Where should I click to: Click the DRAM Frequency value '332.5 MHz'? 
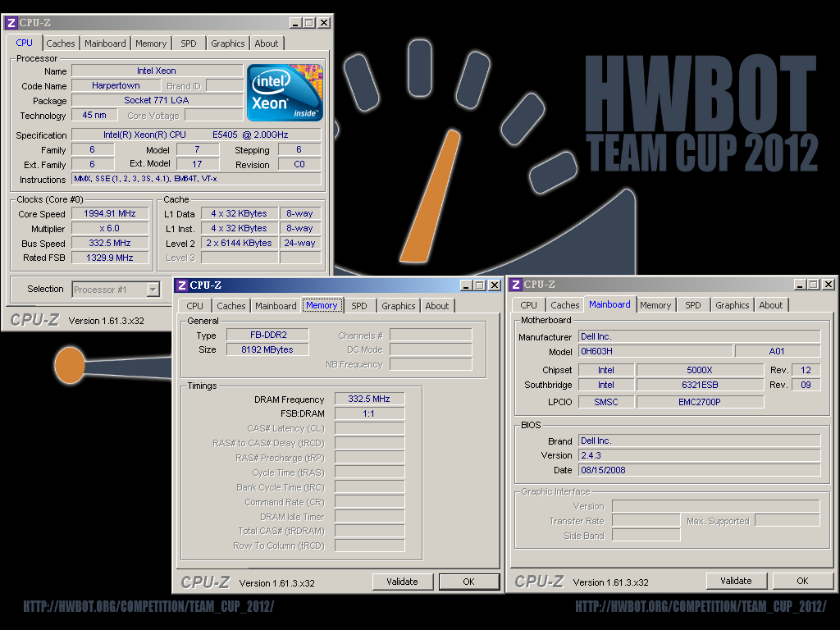point(369,399)
